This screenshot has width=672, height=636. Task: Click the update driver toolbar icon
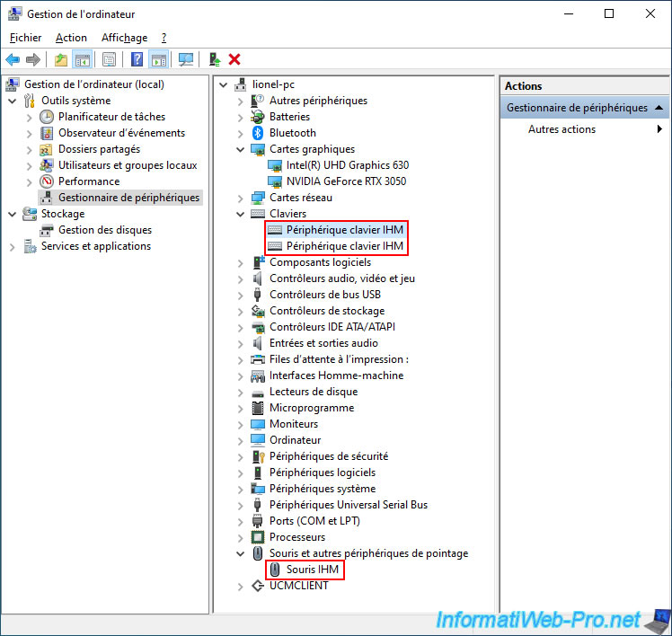click(x=214, y=59)
